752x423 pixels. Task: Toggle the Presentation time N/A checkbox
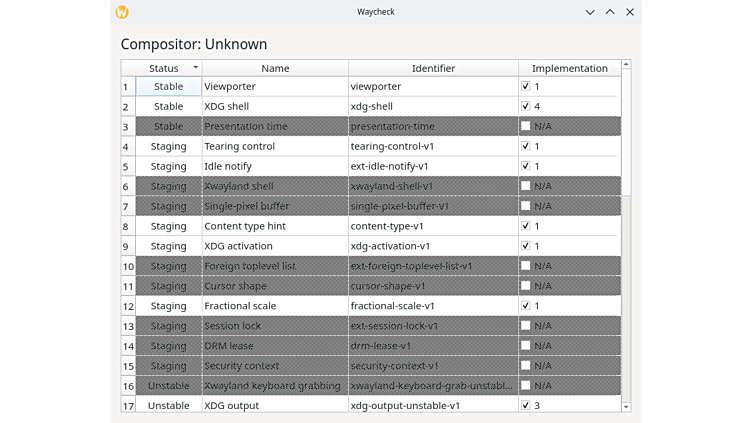point(526,127)
